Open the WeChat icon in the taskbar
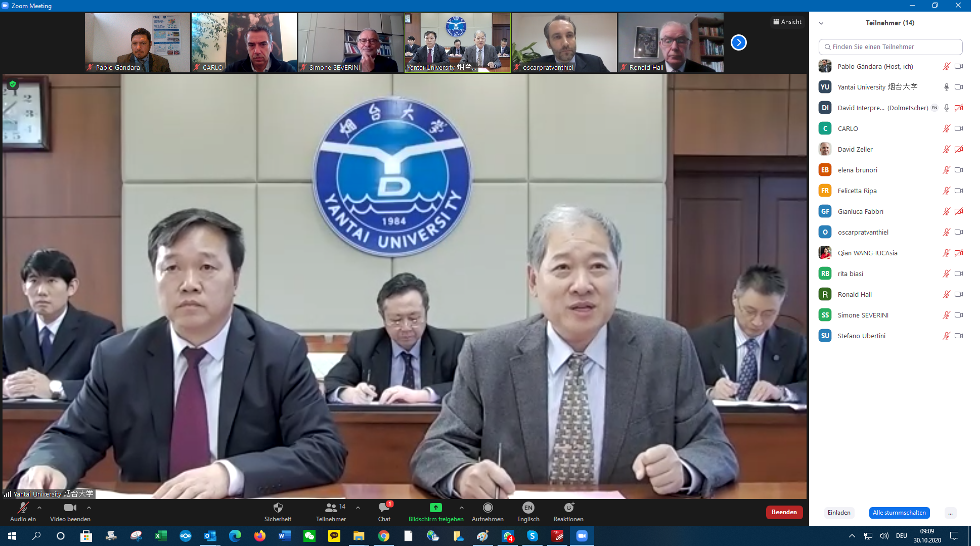Viewport: 980px width, 546px height. [x=309, y=536]
